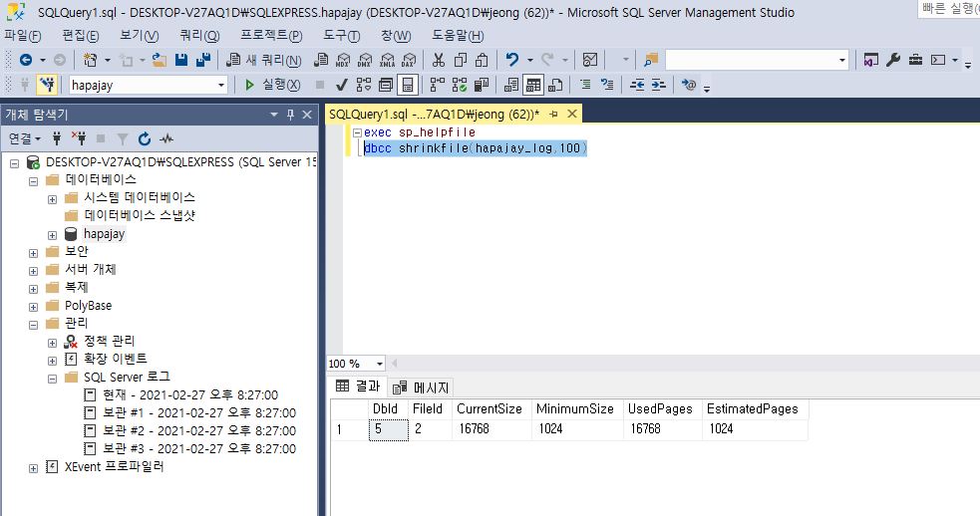This screenshot has height=516, width=980.
Task: Switch output to Results to Grid
Action: [x=533, y=85]
